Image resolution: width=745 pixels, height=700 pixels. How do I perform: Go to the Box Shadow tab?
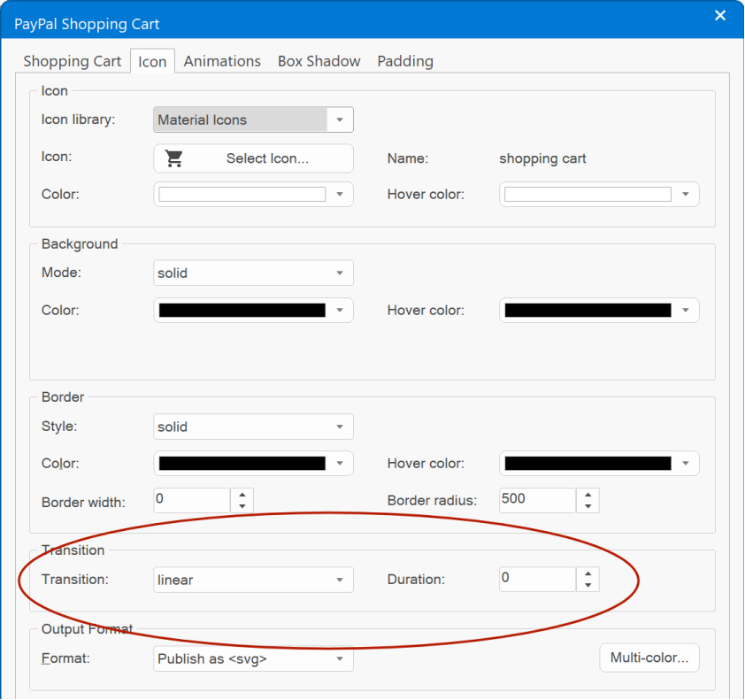coord(319,61)
